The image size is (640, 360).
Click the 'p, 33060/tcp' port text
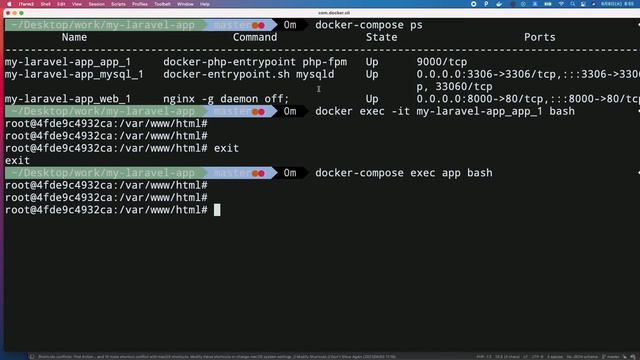pyautogui.click(x=454, y=87)
